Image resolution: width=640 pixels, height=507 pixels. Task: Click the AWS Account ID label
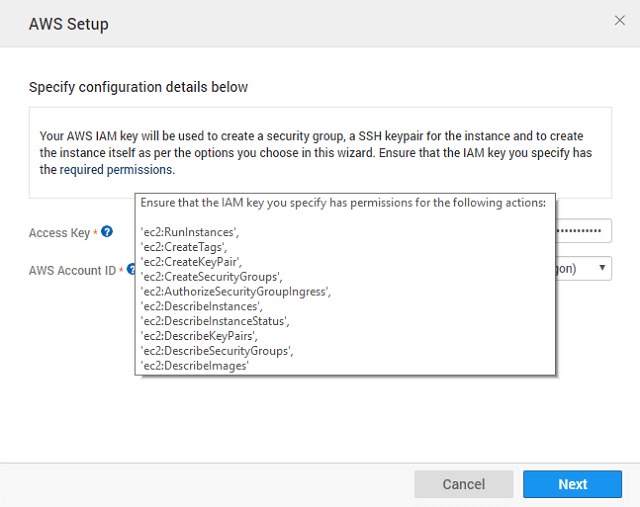(74, 270)
